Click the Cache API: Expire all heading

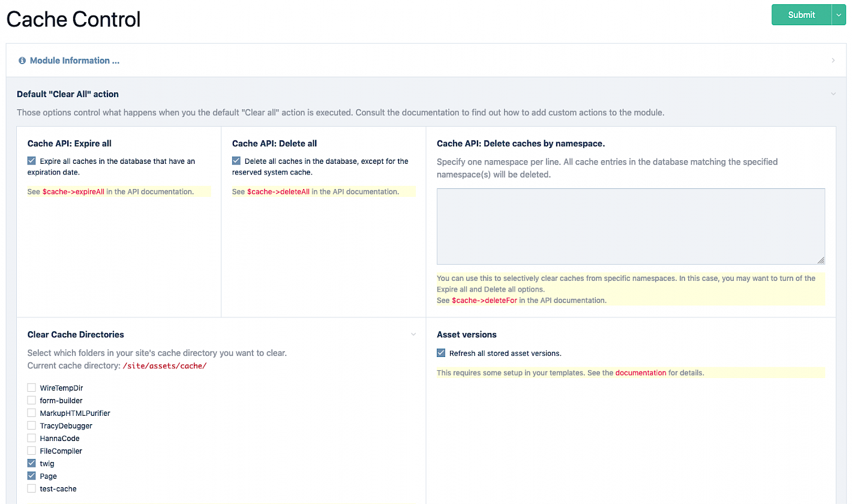(70, 143)
